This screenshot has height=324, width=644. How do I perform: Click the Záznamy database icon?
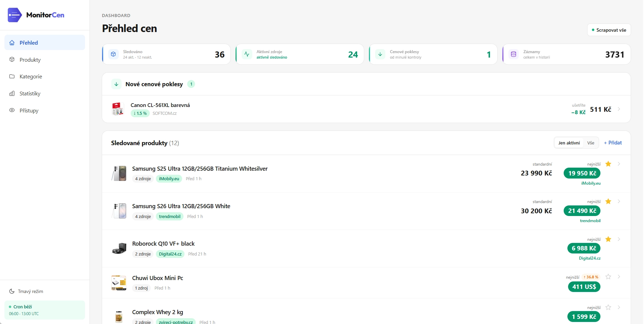[x=514, y=54]
